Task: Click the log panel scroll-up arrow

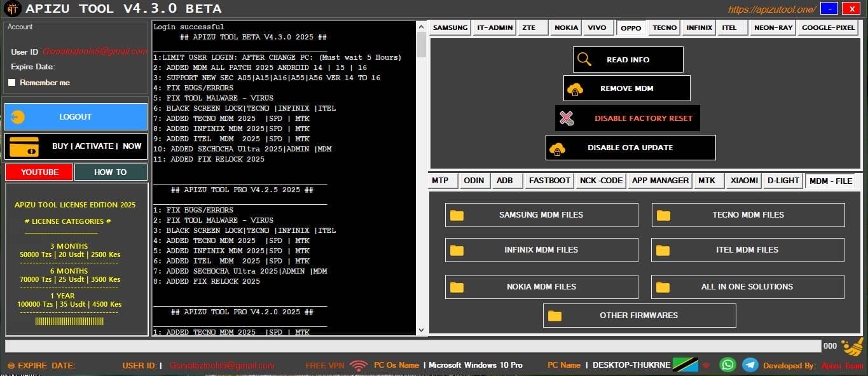Action: pos(421,27)
